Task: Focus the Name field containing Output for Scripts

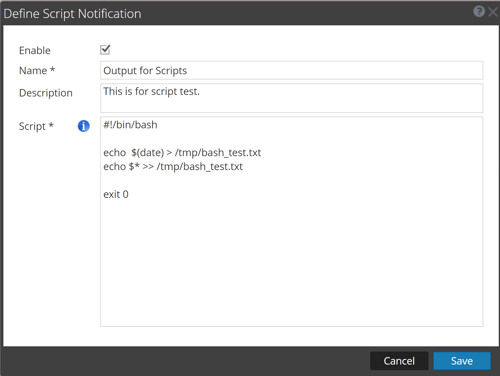Action: tap(291, 70)
